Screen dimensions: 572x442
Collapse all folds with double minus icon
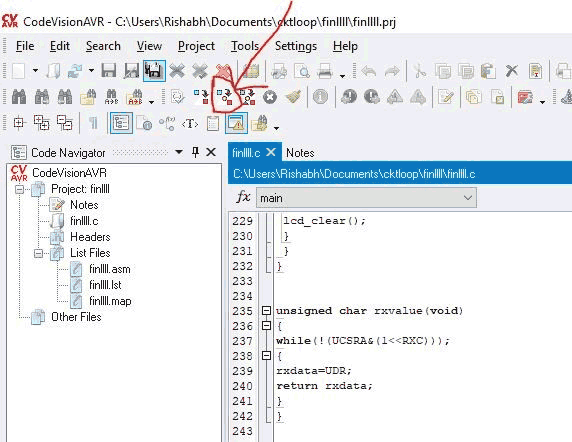[65, 123]
